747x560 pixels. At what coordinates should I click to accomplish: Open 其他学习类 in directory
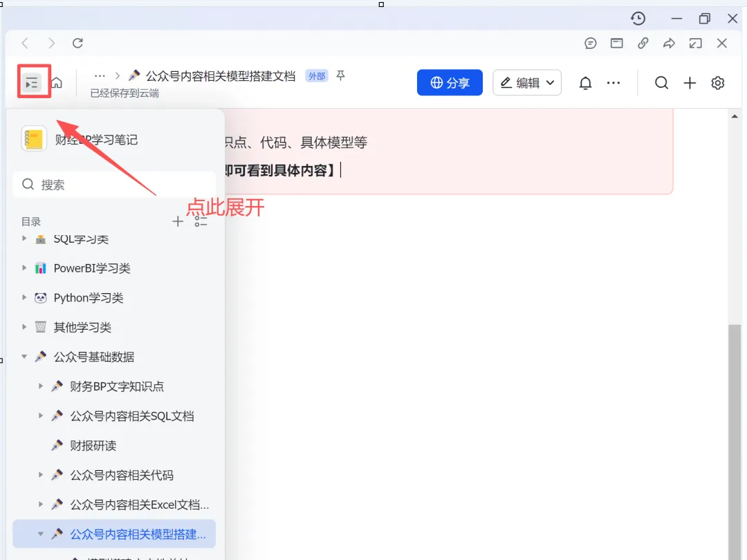pyautogui.click(x=82, y=327)
